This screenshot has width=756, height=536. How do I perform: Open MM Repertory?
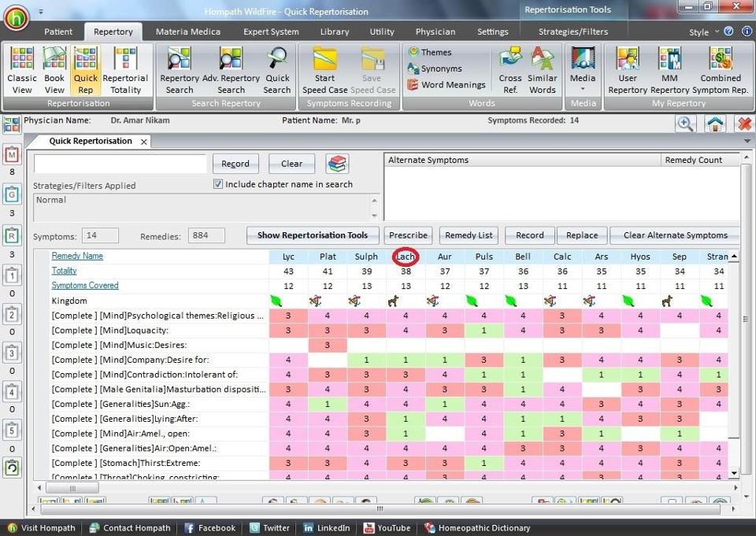click(669, 70)
